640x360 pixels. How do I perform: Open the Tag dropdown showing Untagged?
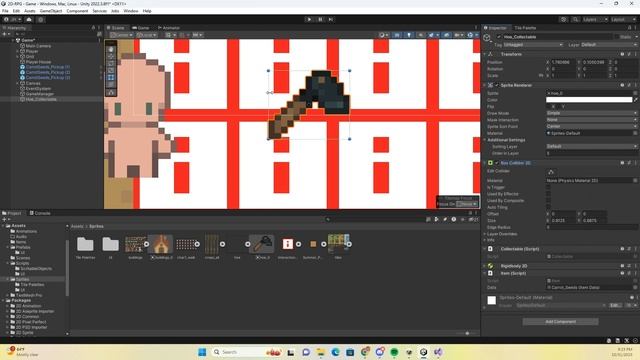533,44
